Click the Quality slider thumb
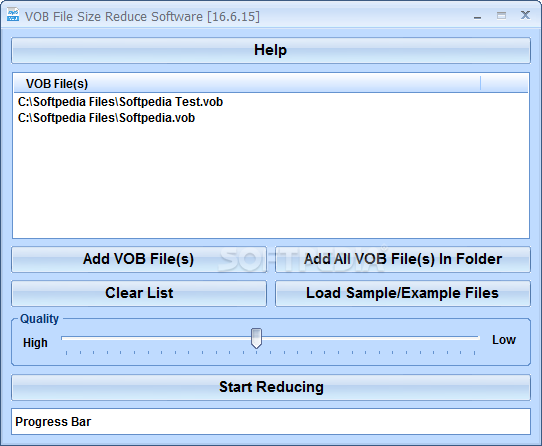This screenshot has width=542, height=446. tap(256, 338)
